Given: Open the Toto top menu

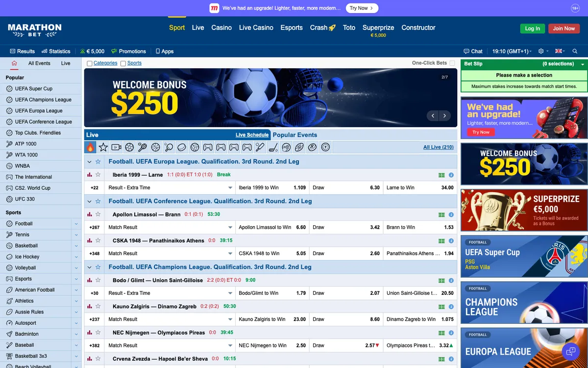Looking at the screenshot, I should [x=349, y=27].
